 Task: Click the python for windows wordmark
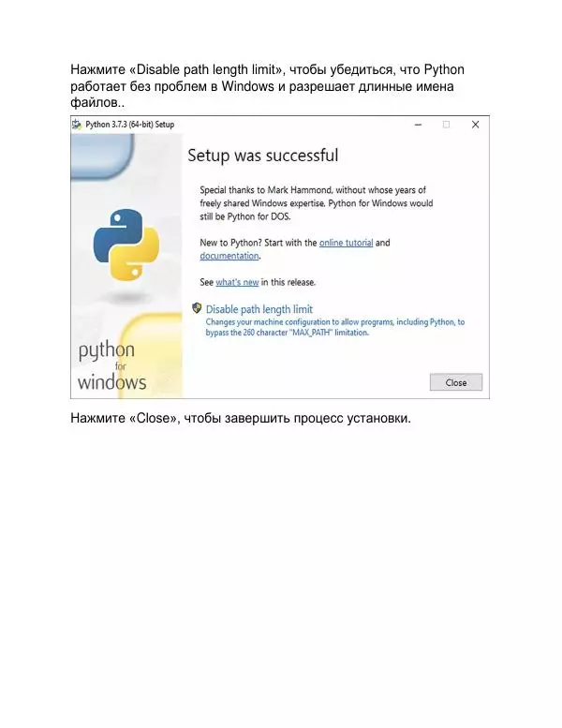tap(111, 366)
